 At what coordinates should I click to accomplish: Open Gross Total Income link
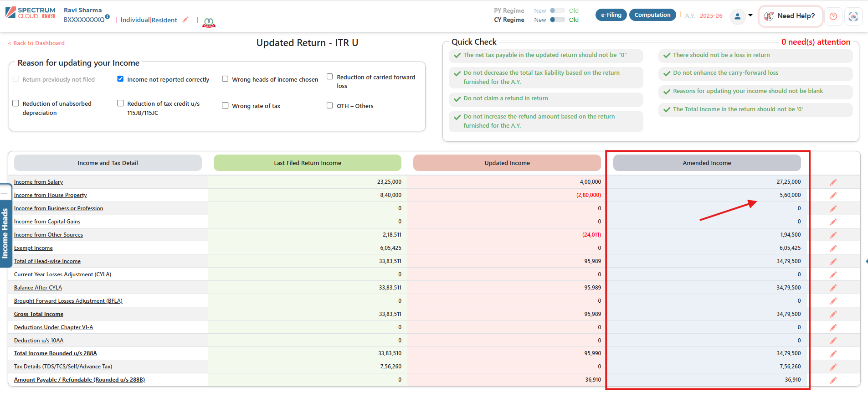(38, 314)
